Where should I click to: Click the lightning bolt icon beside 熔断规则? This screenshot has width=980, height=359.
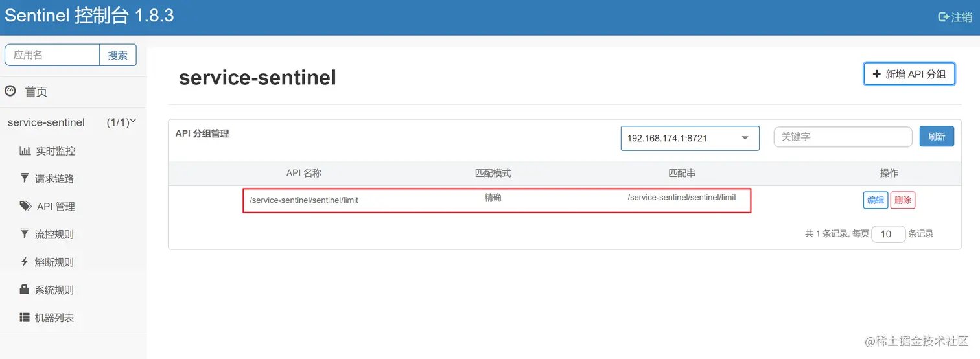(25, 261)
